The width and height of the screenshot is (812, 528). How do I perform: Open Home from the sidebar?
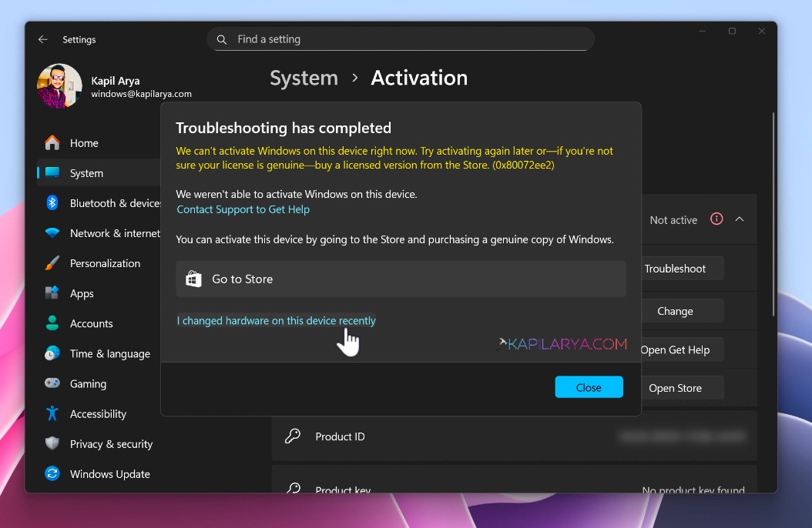click(83, 143)
